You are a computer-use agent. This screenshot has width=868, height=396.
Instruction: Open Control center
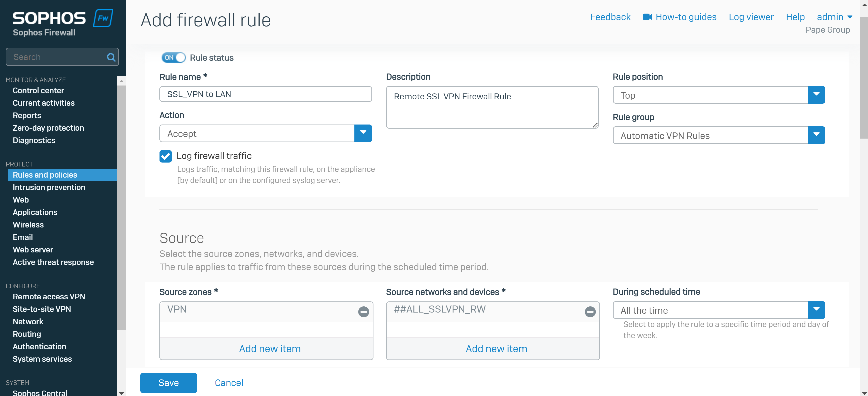click(38, 90)
